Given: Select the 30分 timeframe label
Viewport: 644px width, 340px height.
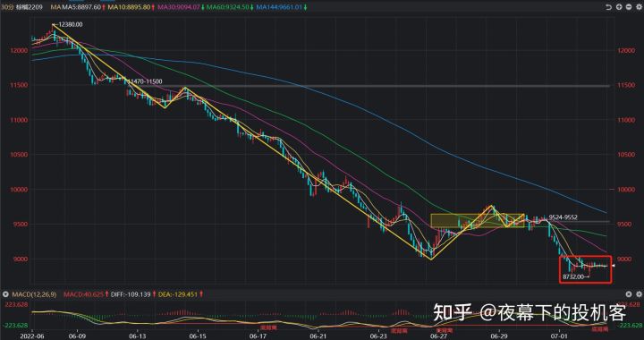Looking at the screenshot, I should tap(7, 7).
